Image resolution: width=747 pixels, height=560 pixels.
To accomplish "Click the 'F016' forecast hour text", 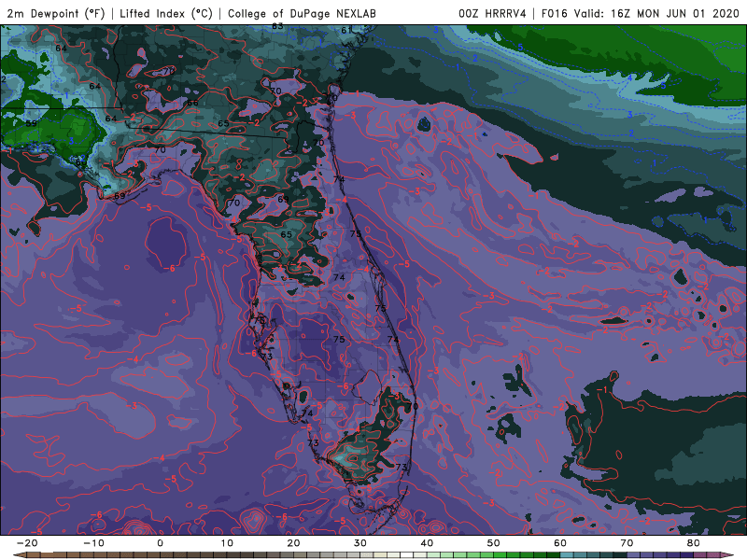I will 555,13.
